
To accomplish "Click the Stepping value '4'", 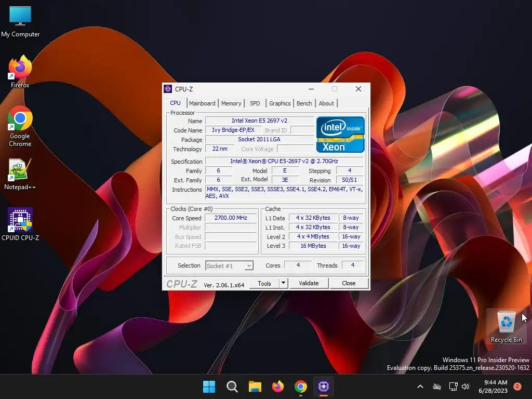I will pos(350,170).
